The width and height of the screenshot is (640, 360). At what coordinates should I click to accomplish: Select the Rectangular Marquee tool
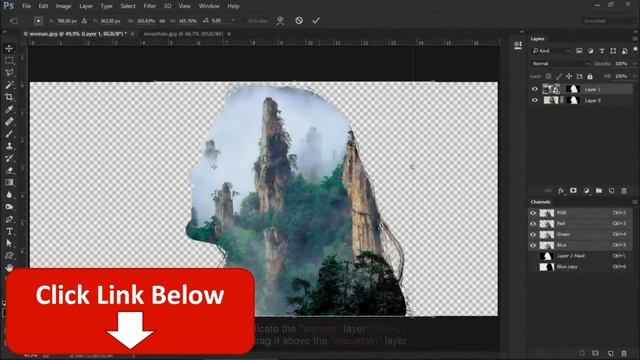[9, 61]
